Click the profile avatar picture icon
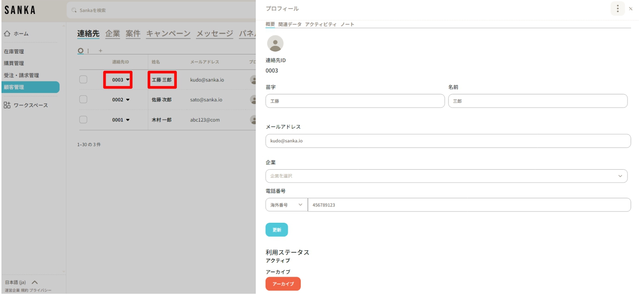This screenshot has width=644, height=294. click(275, 44)
